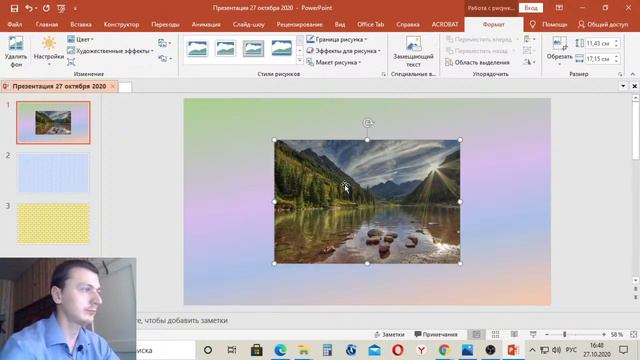
Task: Switch to the Вид tab
Action: [x=340, y=24]
